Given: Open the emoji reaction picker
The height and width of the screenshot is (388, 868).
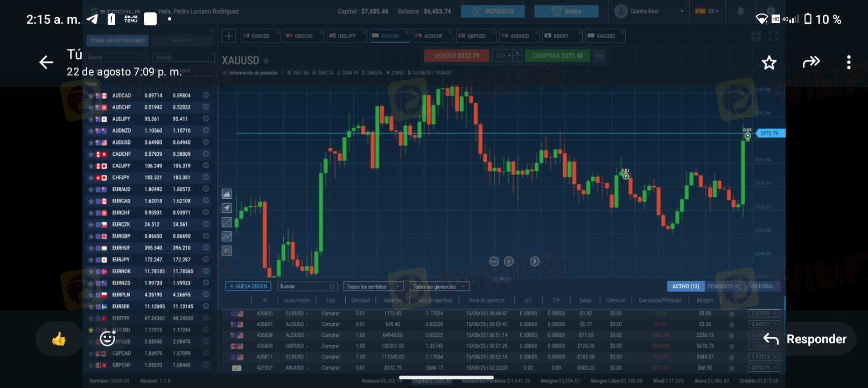Looking at the screenshot, I should 108,338.
